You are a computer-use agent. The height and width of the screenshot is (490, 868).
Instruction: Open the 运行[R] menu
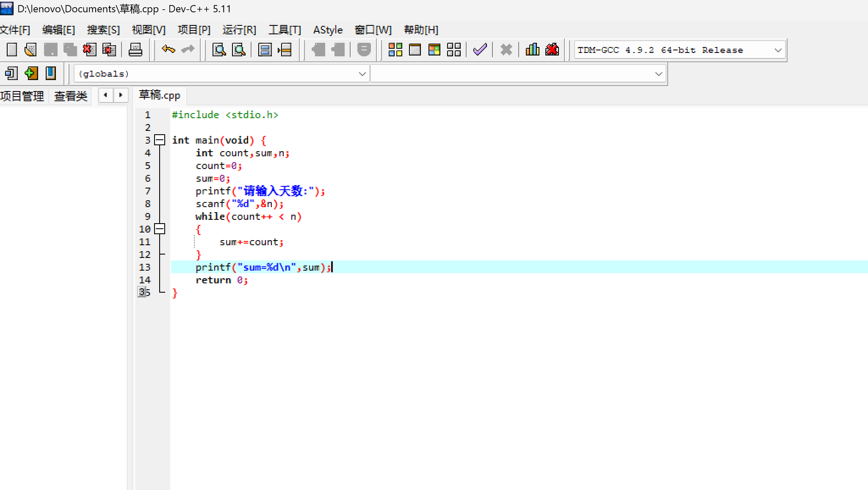tap(239, 30)
